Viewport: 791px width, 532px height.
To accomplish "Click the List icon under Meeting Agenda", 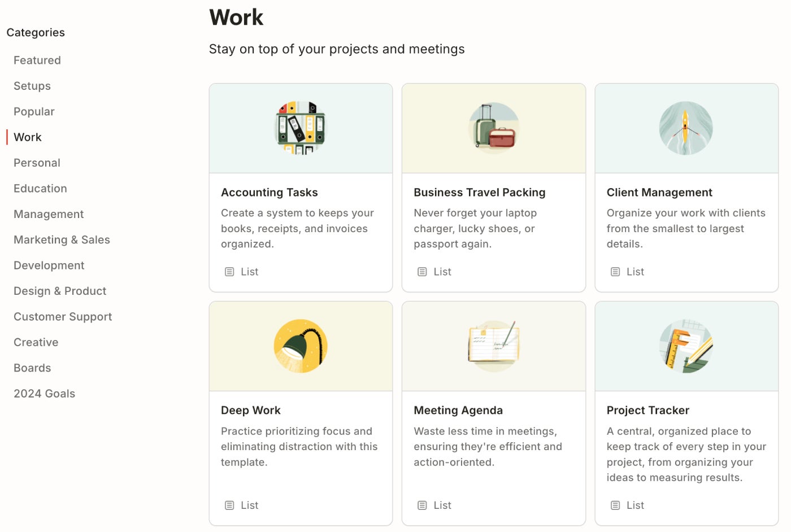I will pos(422,505).
